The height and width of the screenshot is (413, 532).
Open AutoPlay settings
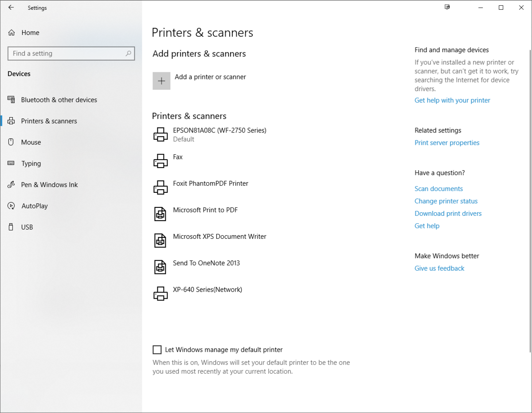35,206
